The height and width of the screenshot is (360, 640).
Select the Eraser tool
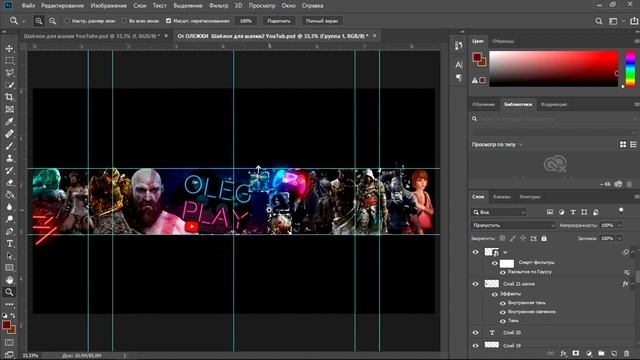click(x=9, y=182)
